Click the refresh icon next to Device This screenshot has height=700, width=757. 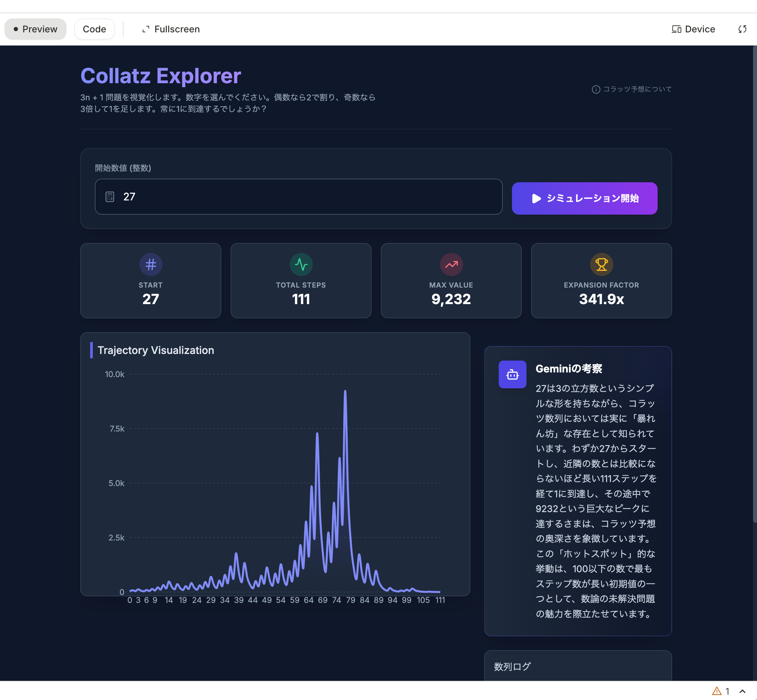742,29
